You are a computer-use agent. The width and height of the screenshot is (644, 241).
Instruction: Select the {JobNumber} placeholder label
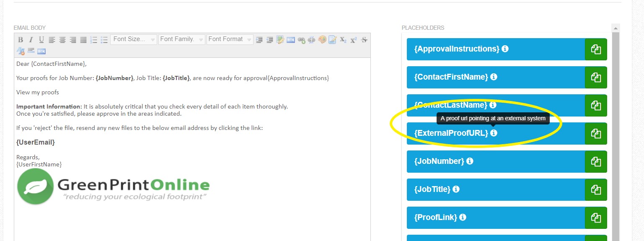pos(439,161)
